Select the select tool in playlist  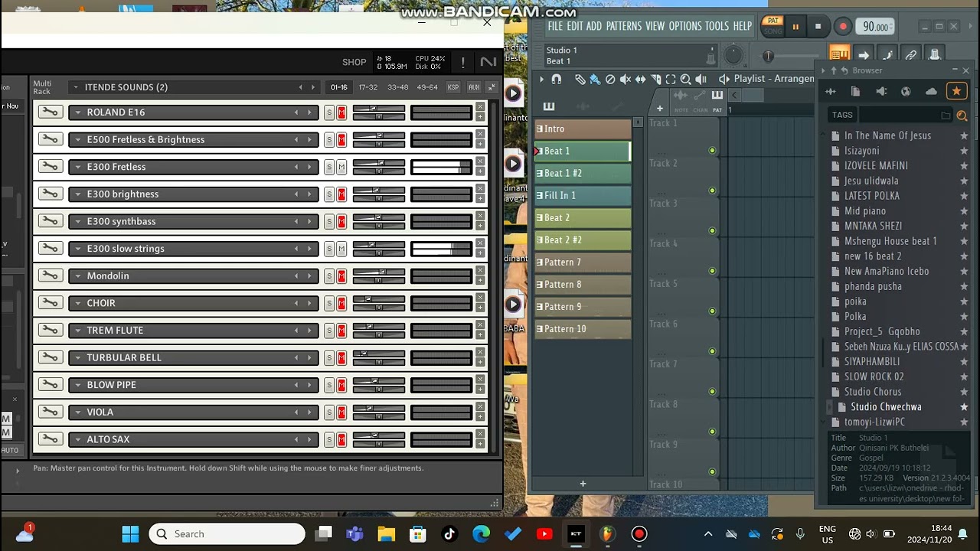[671, 79]
